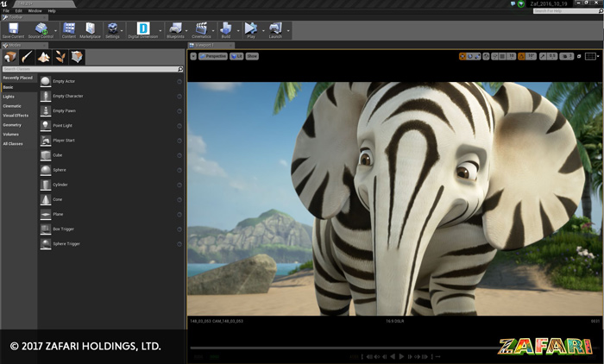Screen dimensions: 604x364
Task: Select the All Classes category
Action: tap(13, 144)
